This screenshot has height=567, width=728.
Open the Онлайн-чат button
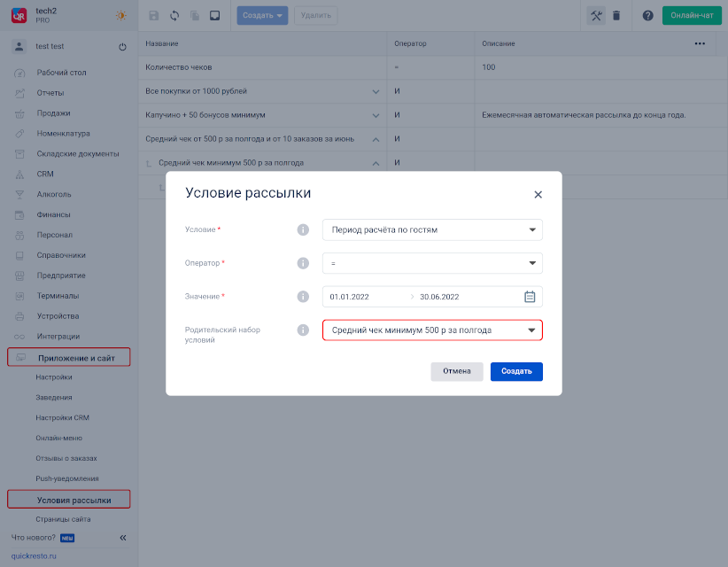(692, 15)
